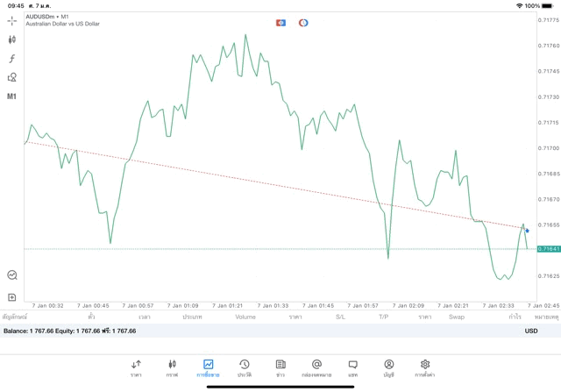Click the current price label 0.71641

click(548, 249)
